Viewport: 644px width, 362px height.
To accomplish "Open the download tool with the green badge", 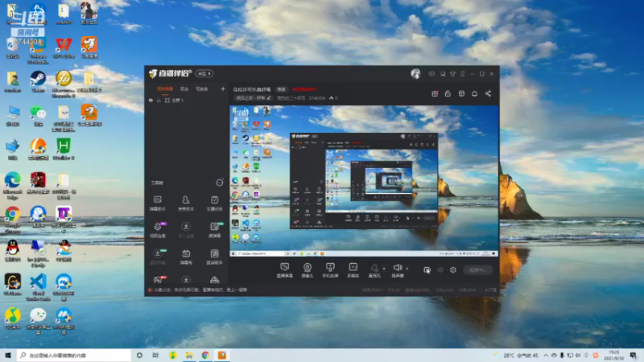I will pyautogui.click(x=158, y=257).
